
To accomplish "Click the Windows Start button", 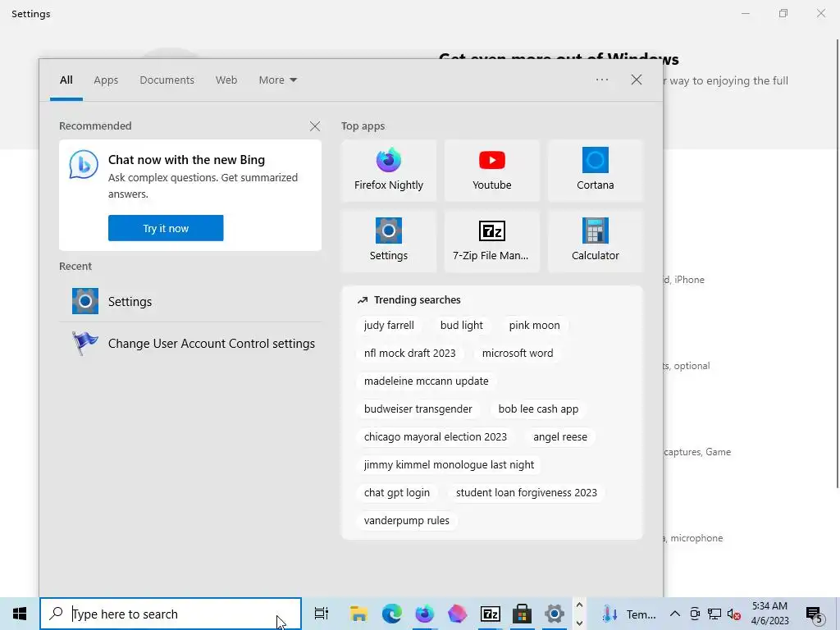I will 20,614.
